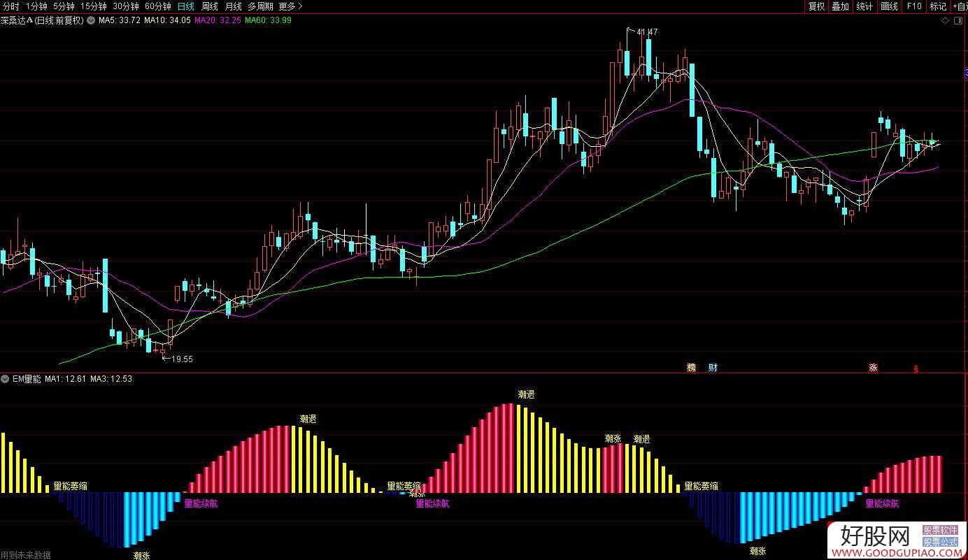Switch to the 日线 daily chart
The image size is (968, 560).
coord(186,6)
